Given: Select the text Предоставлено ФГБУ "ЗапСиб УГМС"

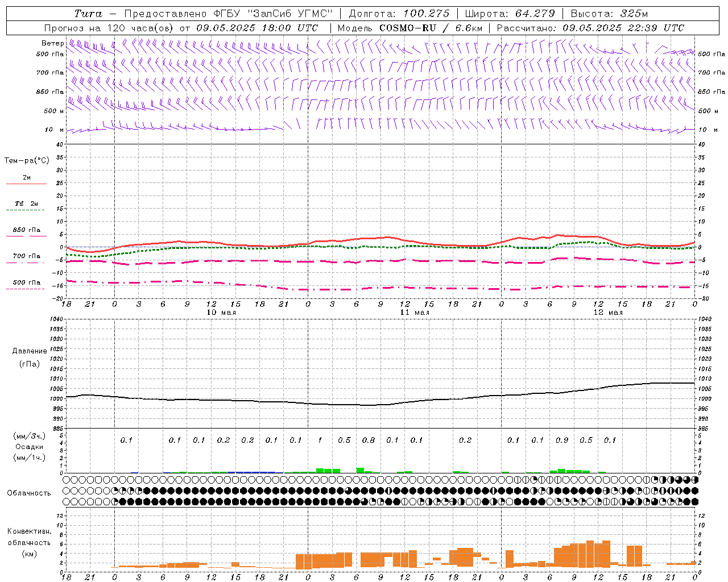Looking at the screenshot, I should (228, 14).
